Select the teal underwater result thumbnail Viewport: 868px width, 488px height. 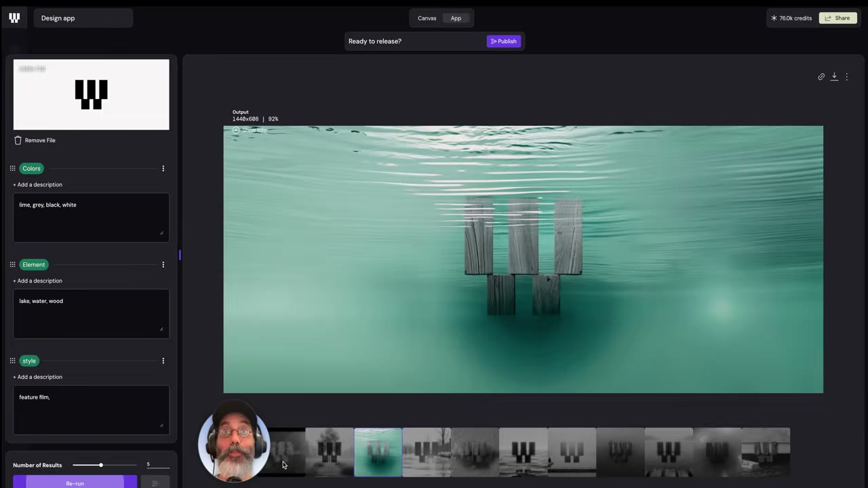[x=378, y=452]
